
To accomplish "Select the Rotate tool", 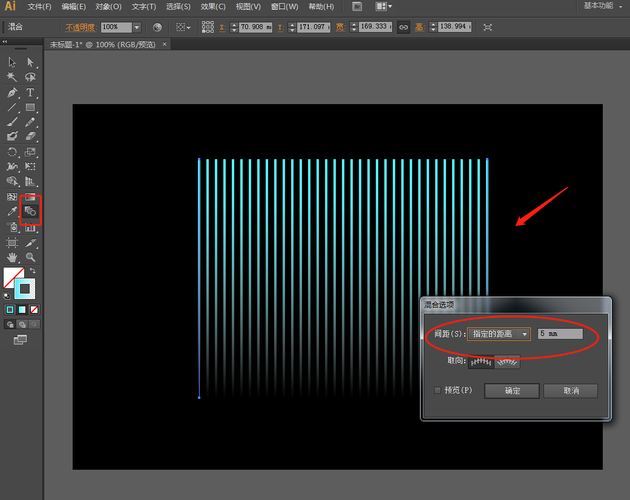I will point(12,152).
